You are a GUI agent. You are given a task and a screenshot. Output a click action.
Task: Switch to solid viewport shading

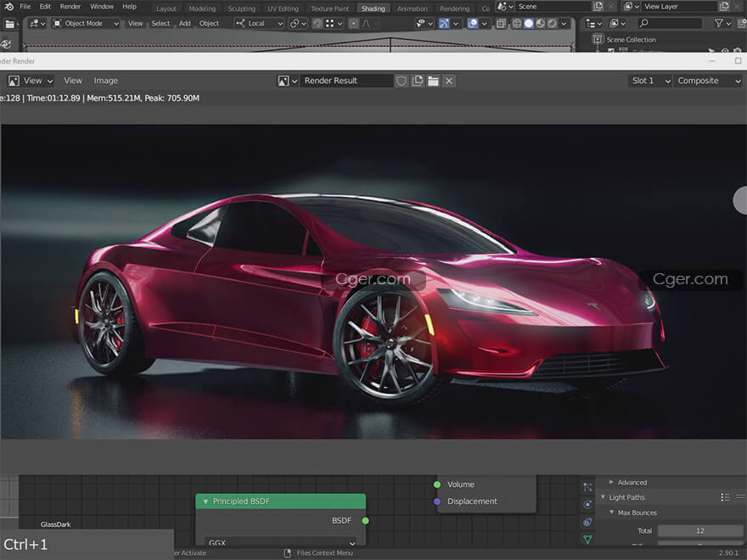pos(529,24)
